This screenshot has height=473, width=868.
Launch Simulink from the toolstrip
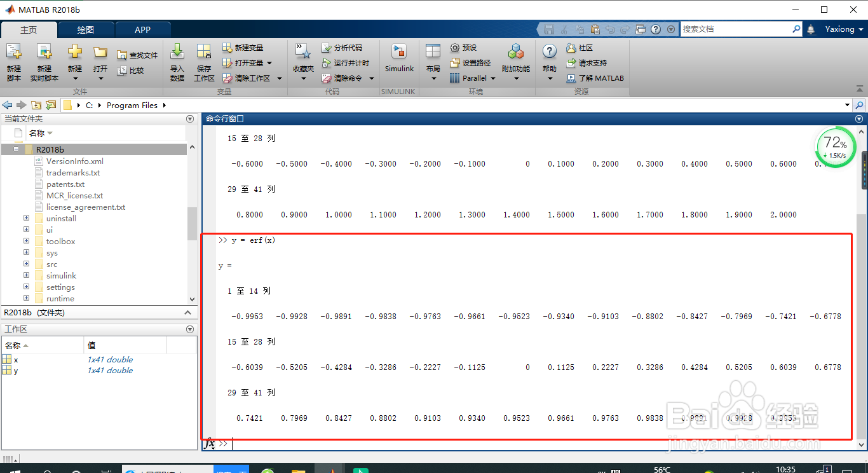click(399, 58)
